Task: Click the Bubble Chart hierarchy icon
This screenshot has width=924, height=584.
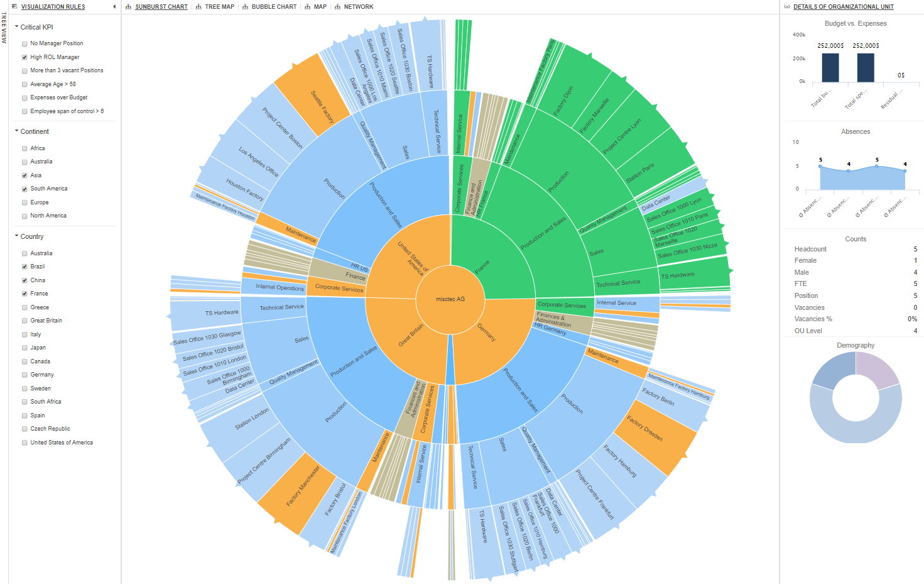Action: tap(246, 7)
